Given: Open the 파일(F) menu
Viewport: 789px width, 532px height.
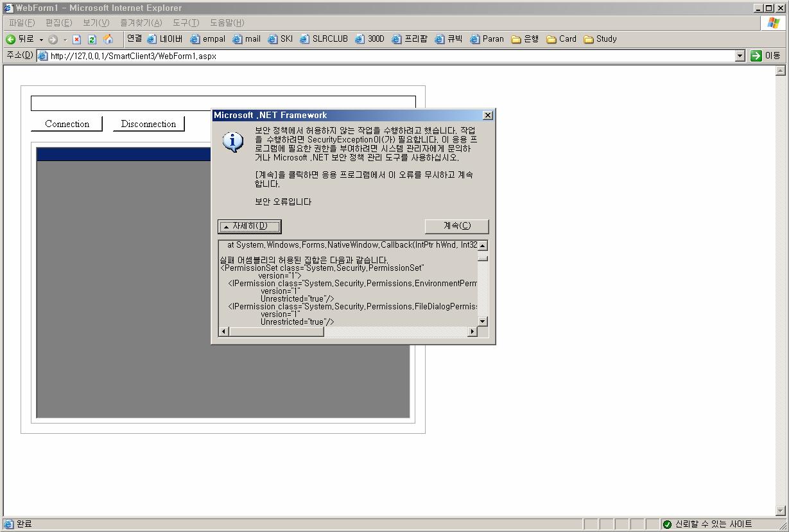Looking at the screenshot, I should point(22,22).
